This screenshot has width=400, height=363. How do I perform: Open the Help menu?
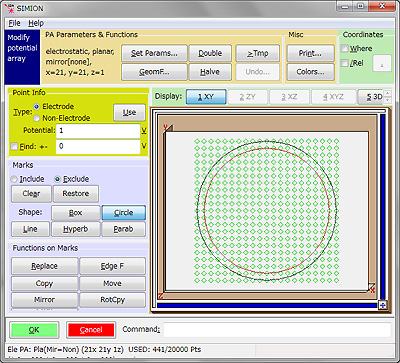point(36,23)
